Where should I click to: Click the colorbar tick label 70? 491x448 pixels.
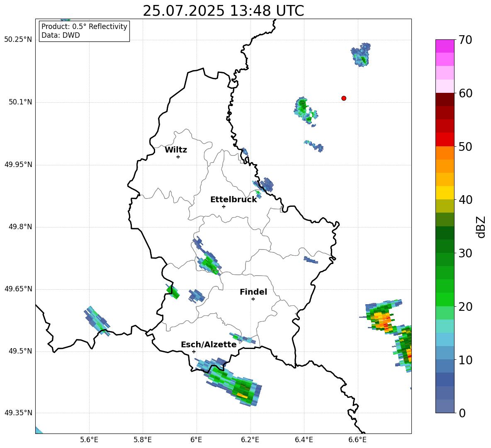point(466,40)
